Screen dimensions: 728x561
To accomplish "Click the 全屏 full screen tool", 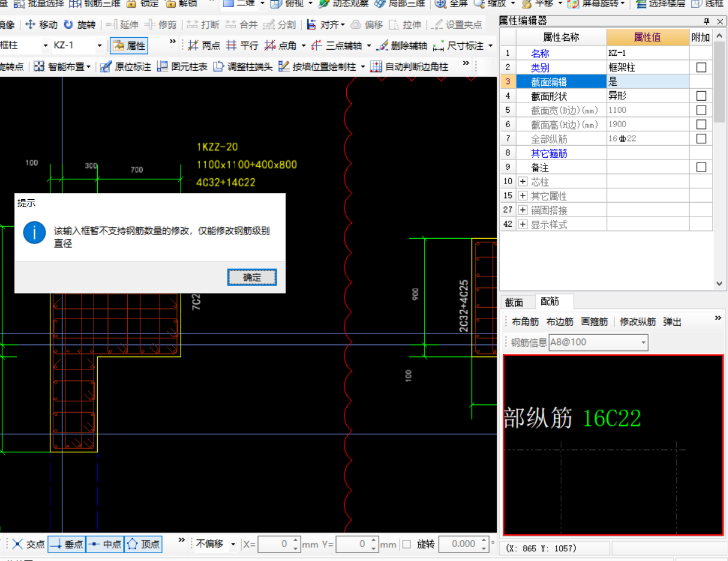I will 451,4.
